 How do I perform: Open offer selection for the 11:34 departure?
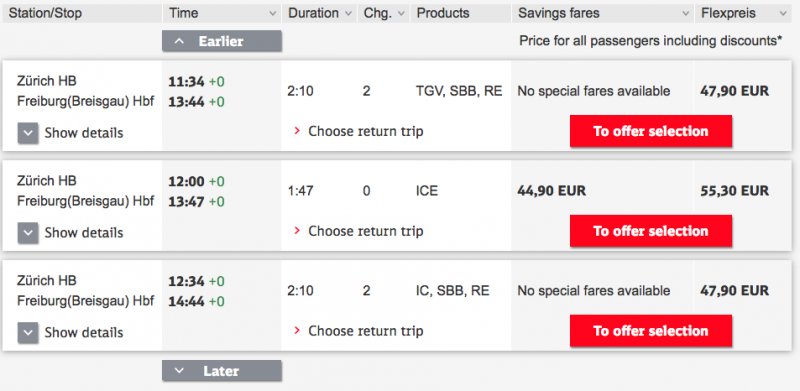pos(651,131)
